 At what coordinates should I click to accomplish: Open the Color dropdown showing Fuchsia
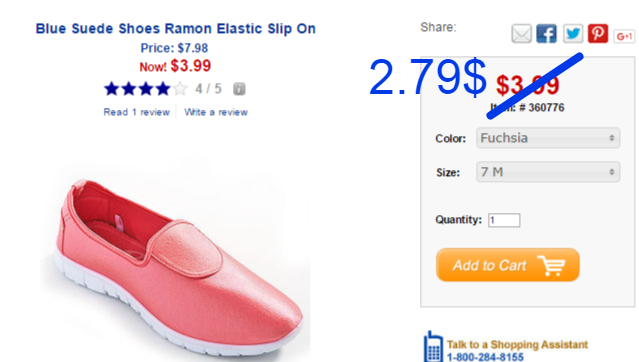coord(548,138)
